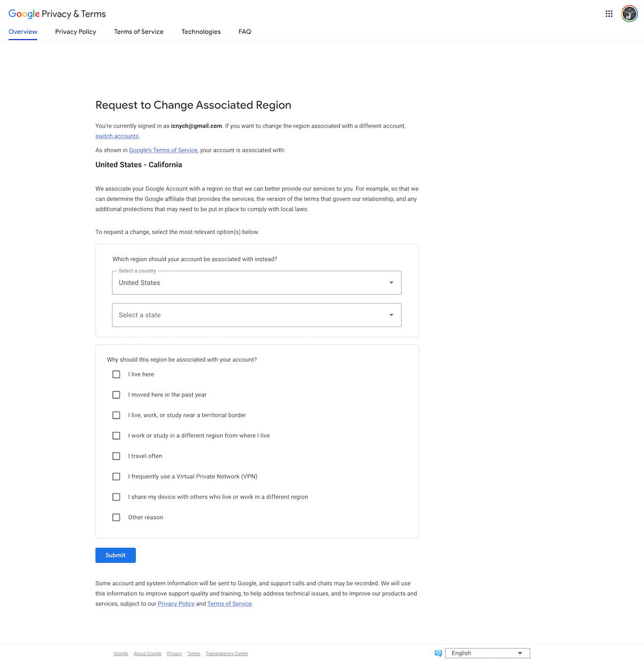Click the feedback chat icon near language selector
The width and height of the screenshot is (644, 663).
click(438, 653)
